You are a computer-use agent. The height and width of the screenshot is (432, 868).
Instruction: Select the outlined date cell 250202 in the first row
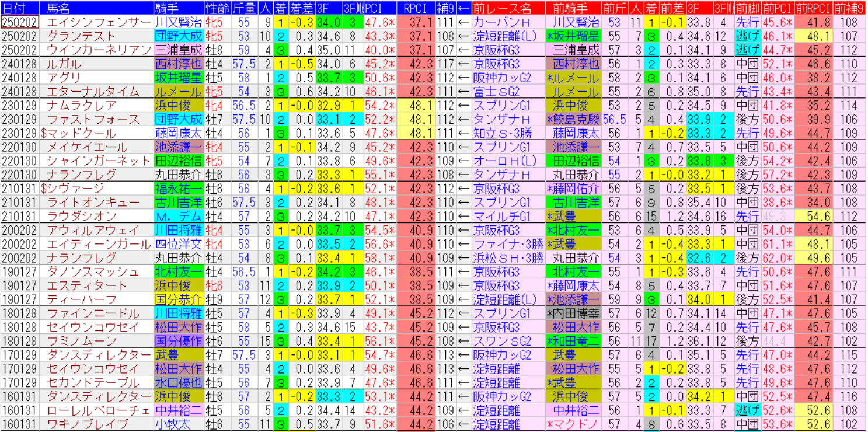[x=19, y=22]
